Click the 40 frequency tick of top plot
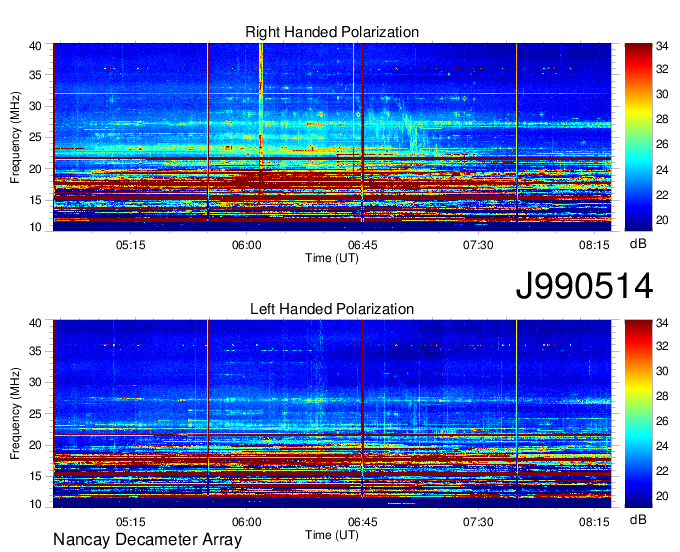 (x=35, y=46)
